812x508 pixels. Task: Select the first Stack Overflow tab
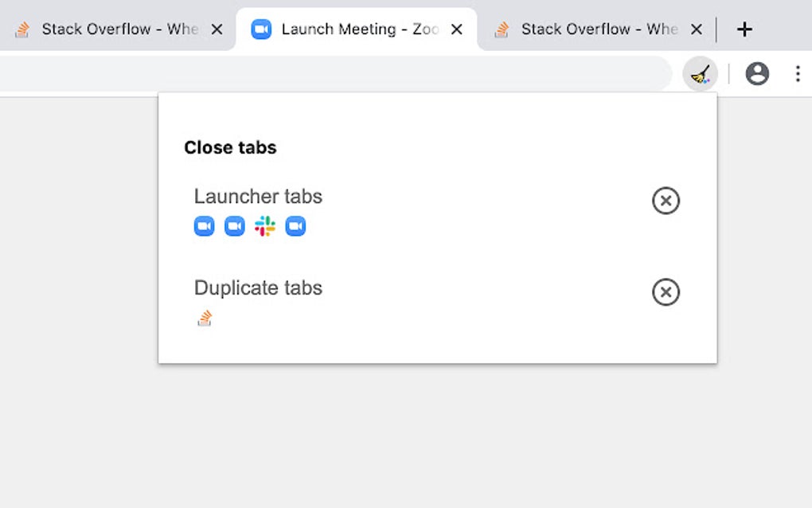111,29
